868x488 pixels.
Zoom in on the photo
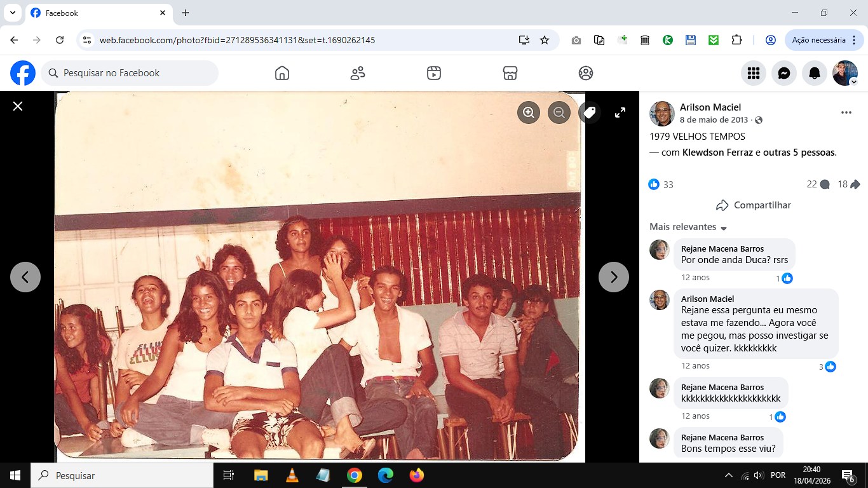click(529, 112)
